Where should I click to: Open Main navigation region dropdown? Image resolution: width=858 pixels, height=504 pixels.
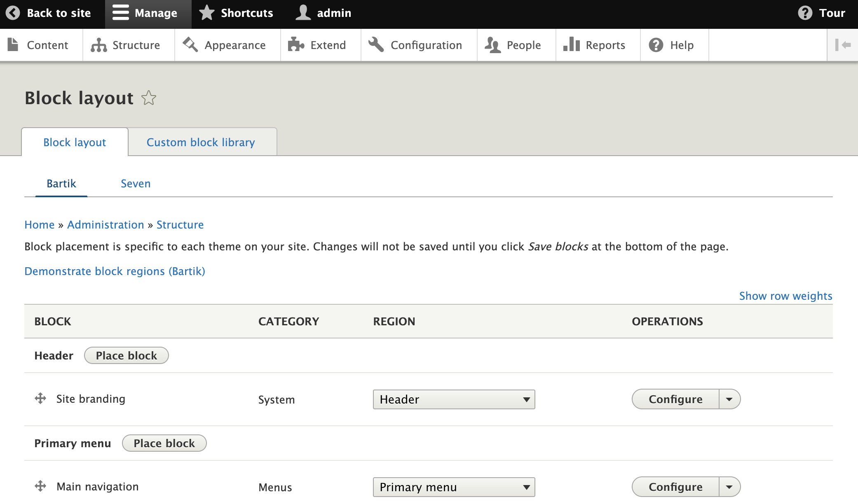pyautogui.click(x=454, y=487)
